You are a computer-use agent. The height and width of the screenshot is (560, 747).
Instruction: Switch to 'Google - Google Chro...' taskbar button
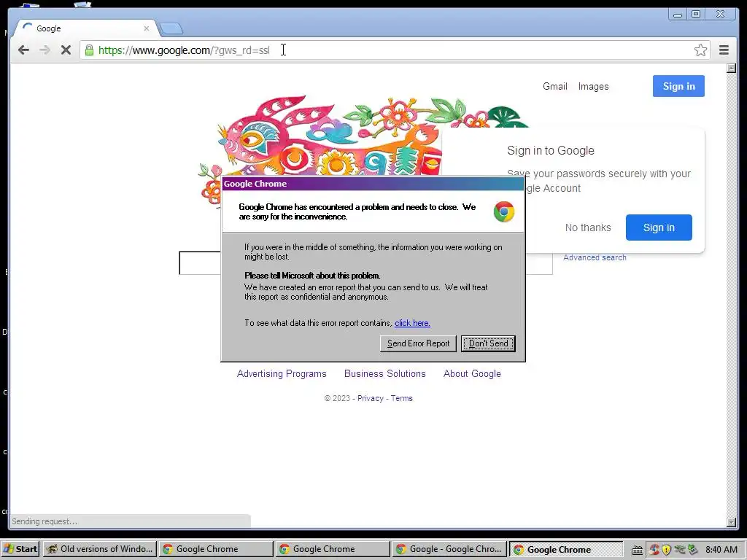point(449,549)
